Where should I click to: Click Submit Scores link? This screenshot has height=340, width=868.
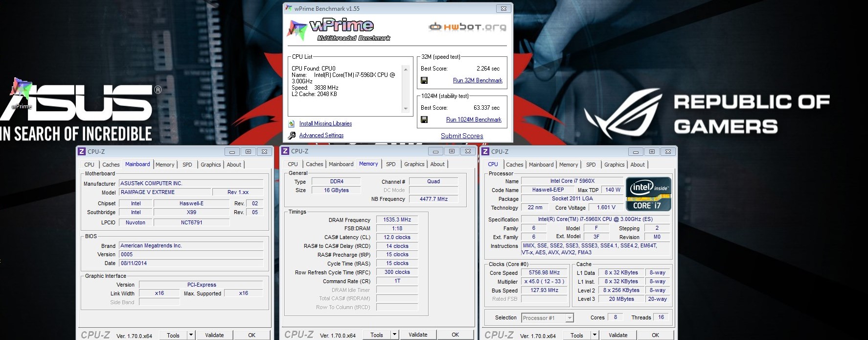(462, 136)
